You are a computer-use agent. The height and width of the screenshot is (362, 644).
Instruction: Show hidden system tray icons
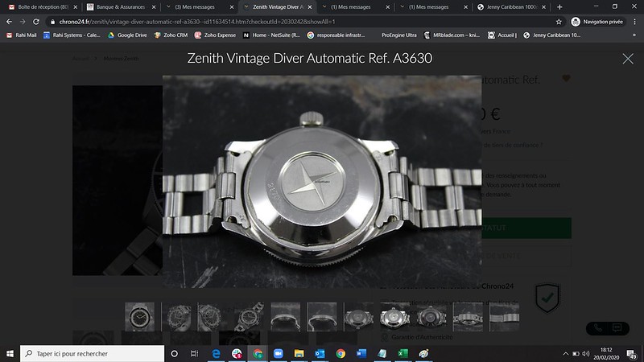click(566, 354)
